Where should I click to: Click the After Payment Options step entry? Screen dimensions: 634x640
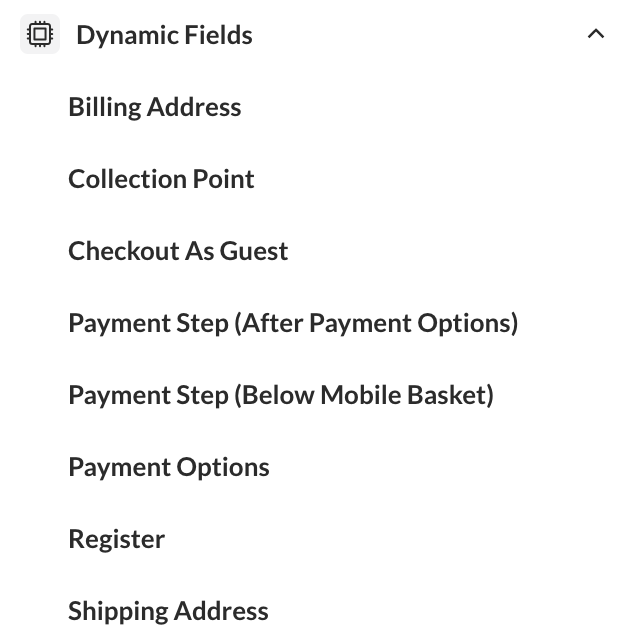coord(293,323)
